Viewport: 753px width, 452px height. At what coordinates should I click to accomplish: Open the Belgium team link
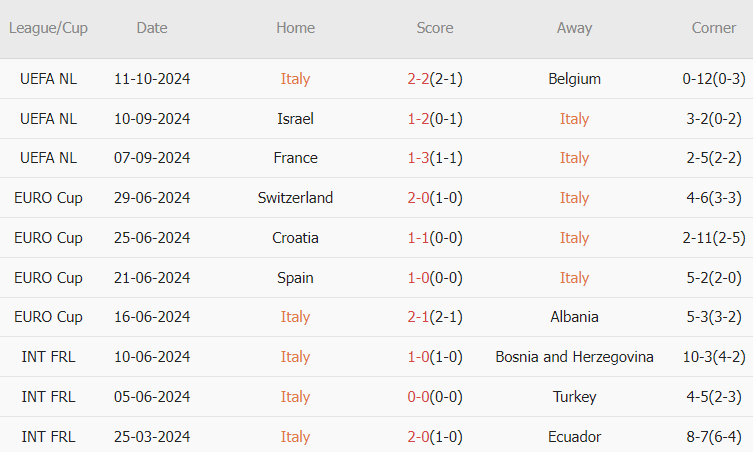click(x=574, y=79)
